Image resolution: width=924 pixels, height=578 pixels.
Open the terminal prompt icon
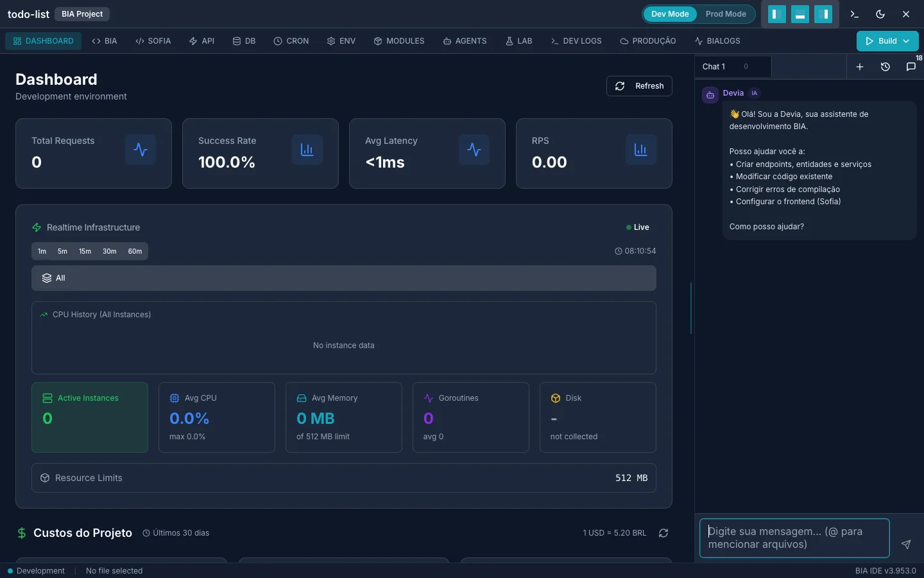[x=854, y=14]
